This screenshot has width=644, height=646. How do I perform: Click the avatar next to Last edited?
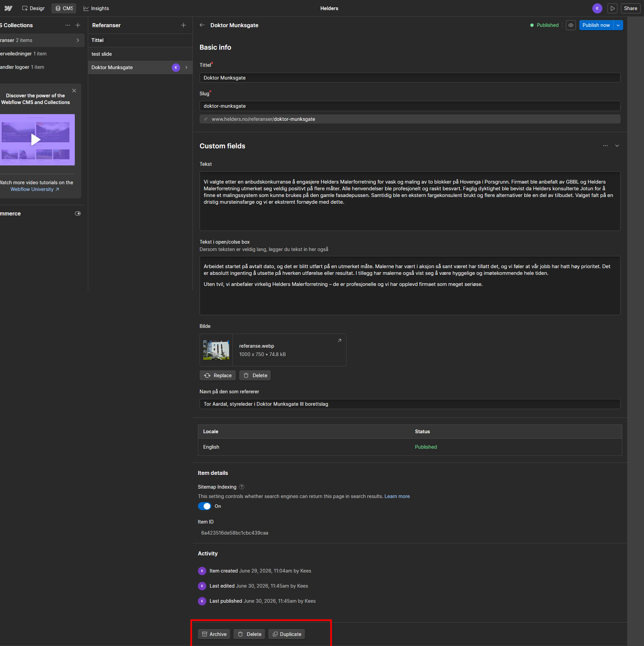point(202,586)
